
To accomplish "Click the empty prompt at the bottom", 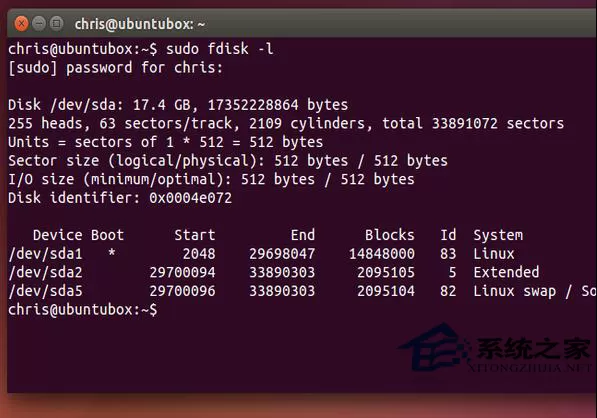I will (x=83, y=310).
